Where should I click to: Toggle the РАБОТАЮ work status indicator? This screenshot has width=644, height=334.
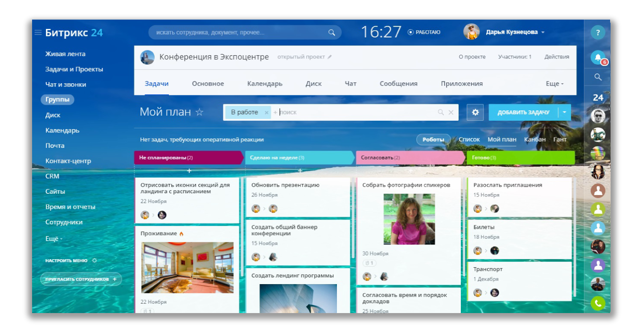tap(424, 32)
